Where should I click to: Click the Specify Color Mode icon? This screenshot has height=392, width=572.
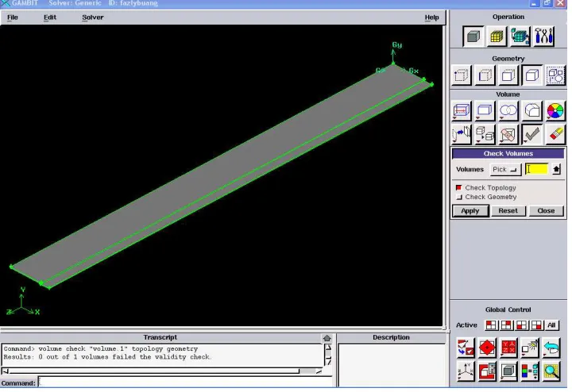click(x=530, y=371)
